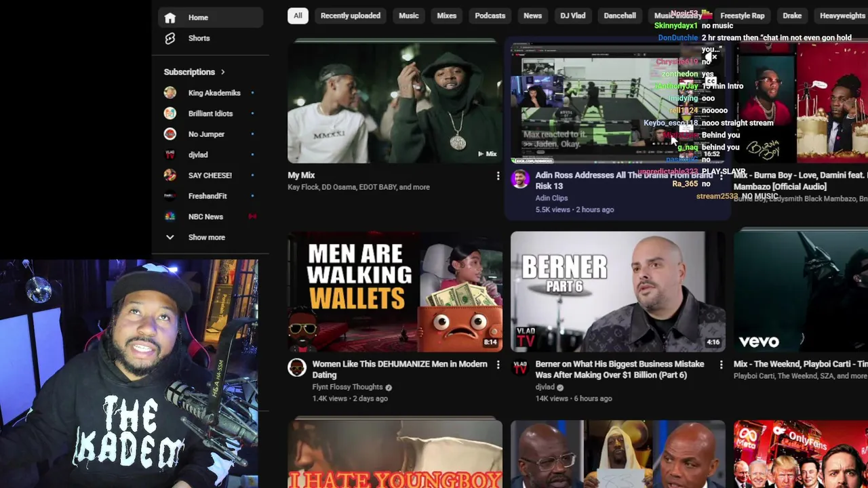This screenshot has width=868, height=488.
Task: Toggle captions CC on Adin Ross preview
Action: pos(710,81)
